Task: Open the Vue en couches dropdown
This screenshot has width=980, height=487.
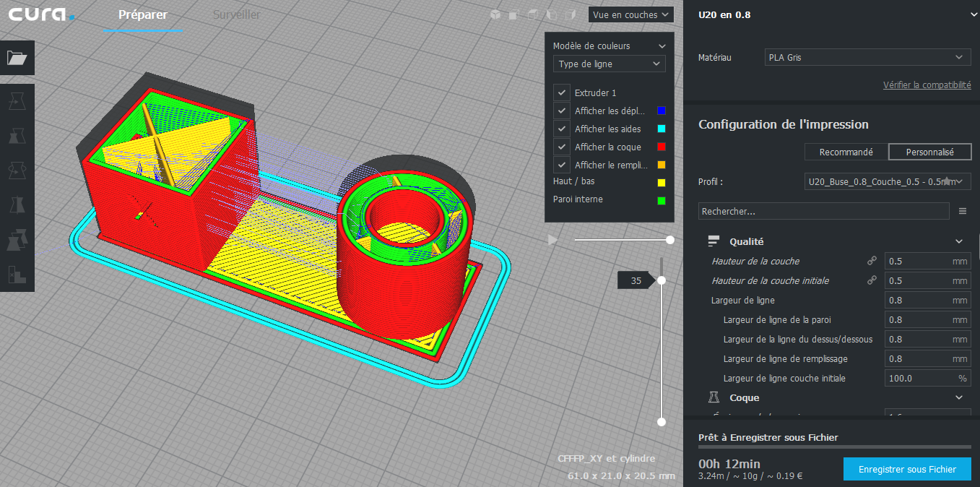Action: (630, 14)
